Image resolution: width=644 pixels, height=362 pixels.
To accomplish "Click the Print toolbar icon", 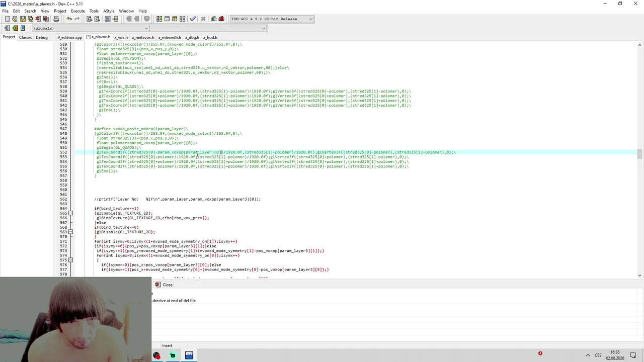I will [x=56, y=19].
